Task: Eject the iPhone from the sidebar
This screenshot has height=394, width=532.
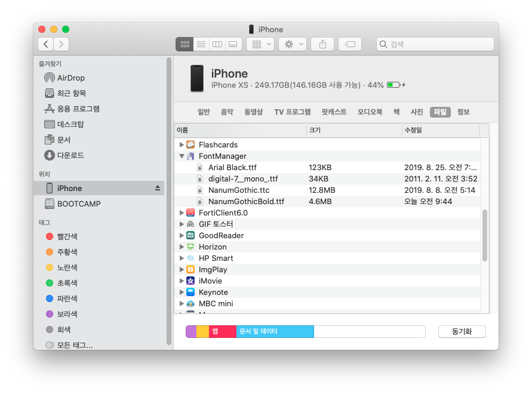Action: 158,188
